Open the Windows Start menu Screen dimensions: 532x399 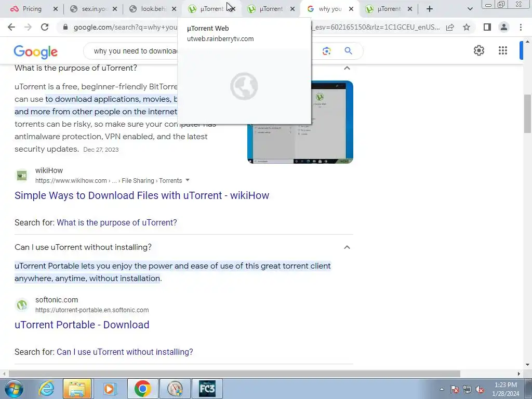(x=14, y=389)
